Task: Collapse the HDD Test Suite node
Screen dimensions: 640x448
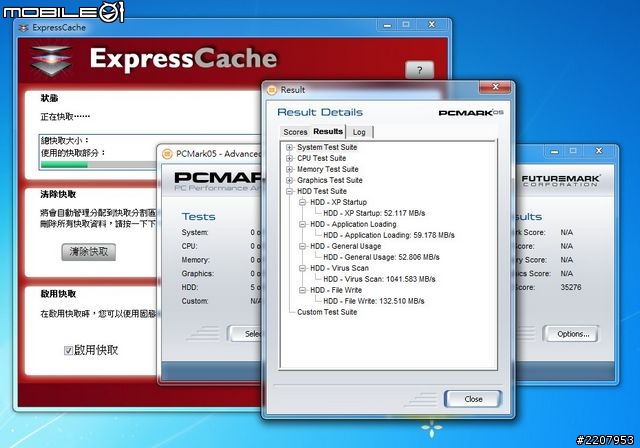Action: tap(289, 191)
